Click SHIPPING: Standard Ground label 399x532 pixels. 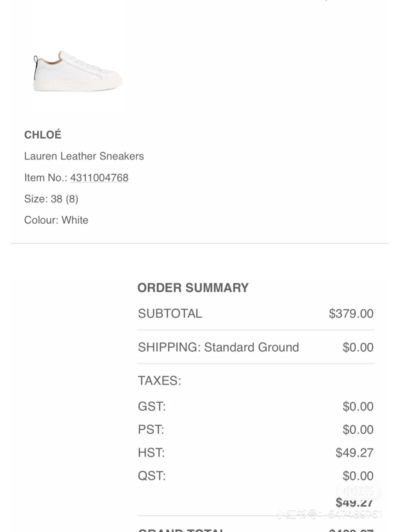(x=218, y=347)
